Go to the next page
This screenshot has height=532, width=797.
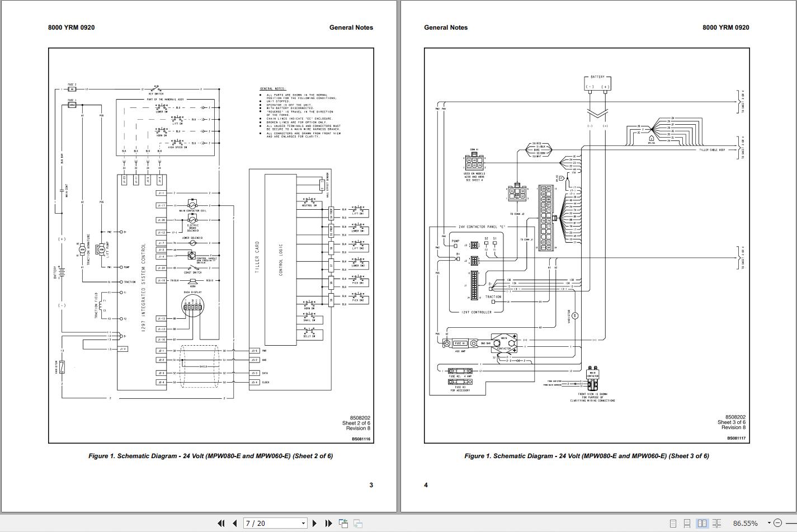[314, 523]
